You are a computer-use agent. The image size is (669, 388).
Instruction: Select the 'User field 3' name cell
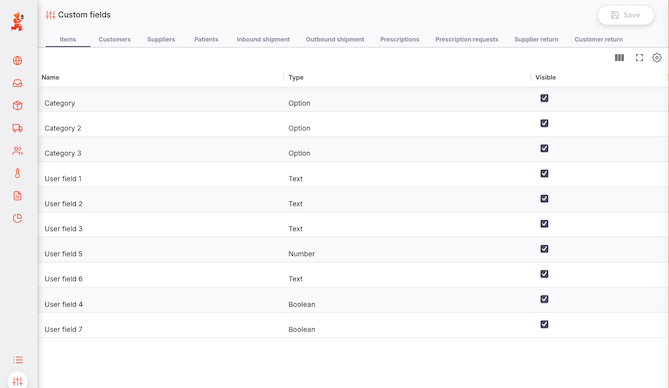click(64, 229)
